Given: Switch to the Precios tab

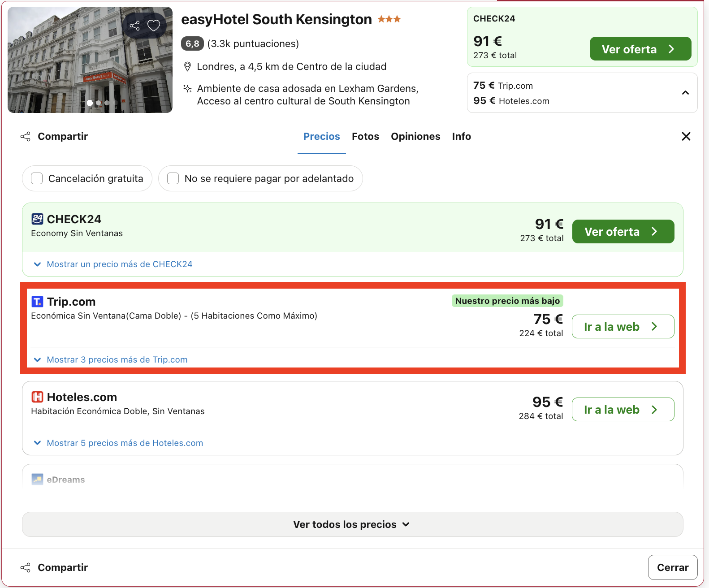Looking at the screenshot, I should coord(322,136).
